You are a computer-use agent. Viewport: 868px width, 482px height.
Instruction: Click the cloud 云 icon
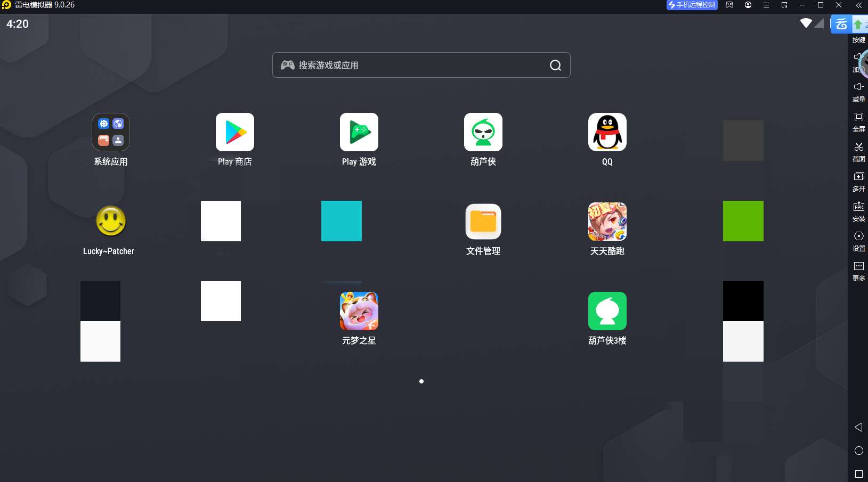click(x=841, y=24)
